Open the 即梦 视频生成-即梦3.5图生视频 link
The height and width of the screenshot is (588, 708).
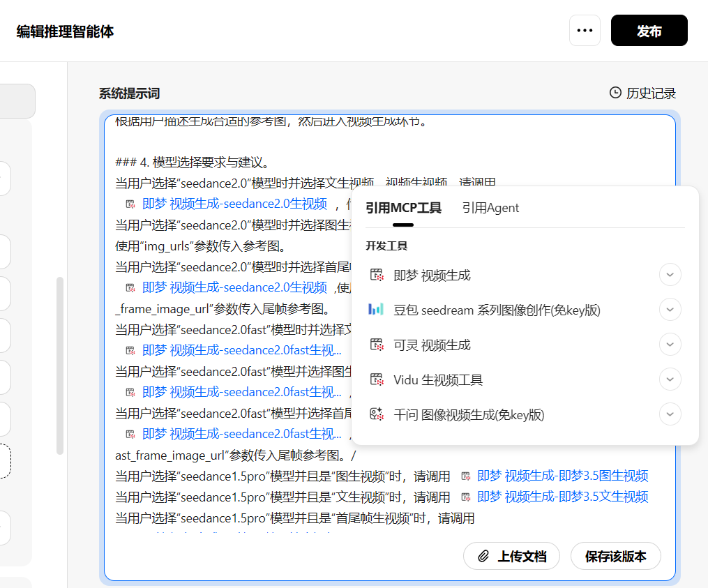click(563, 476)
